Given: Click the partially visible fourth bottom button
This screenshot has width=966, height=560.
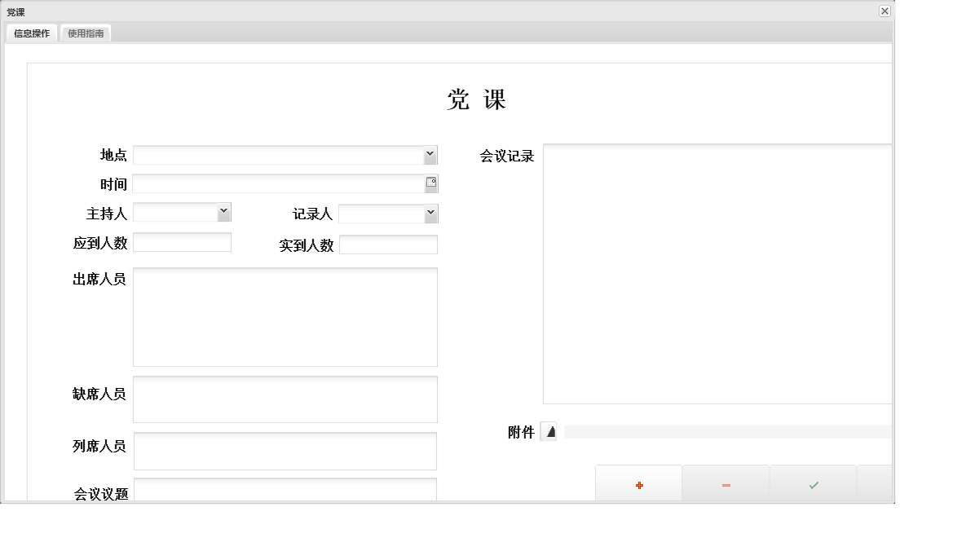Looking at the screenshot, I should point(876,484).
